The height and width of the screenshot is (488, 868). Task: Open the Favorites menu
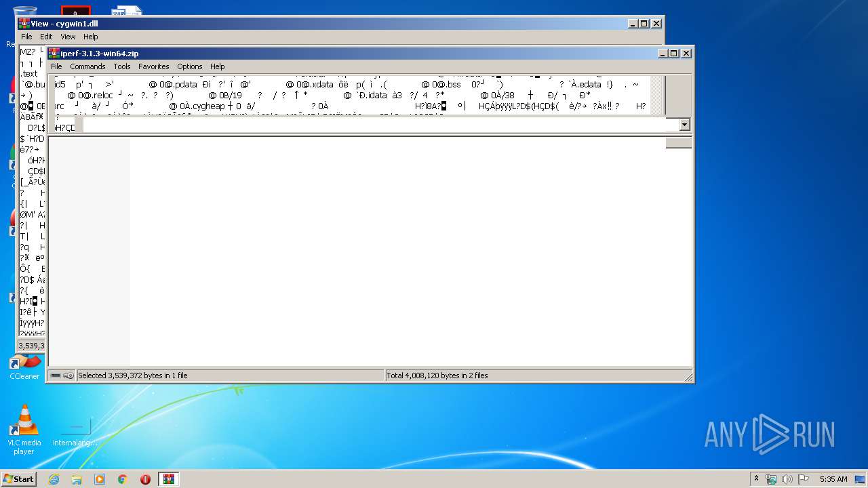click(x=154, y=66)
